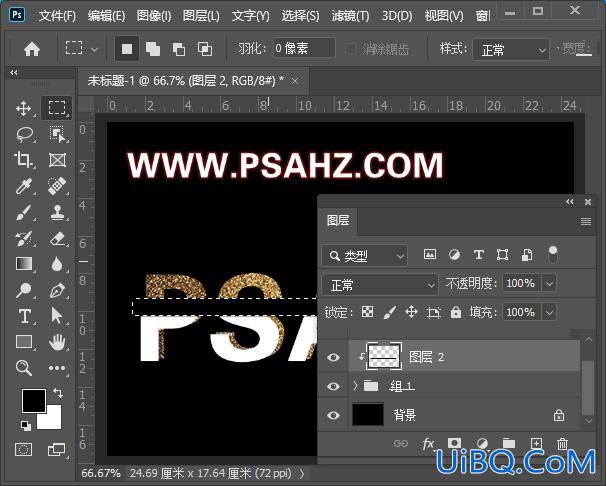Viewport: 606px width, 486px height.
Task: Change the screen mode
Action: click(x=56, y=450)
